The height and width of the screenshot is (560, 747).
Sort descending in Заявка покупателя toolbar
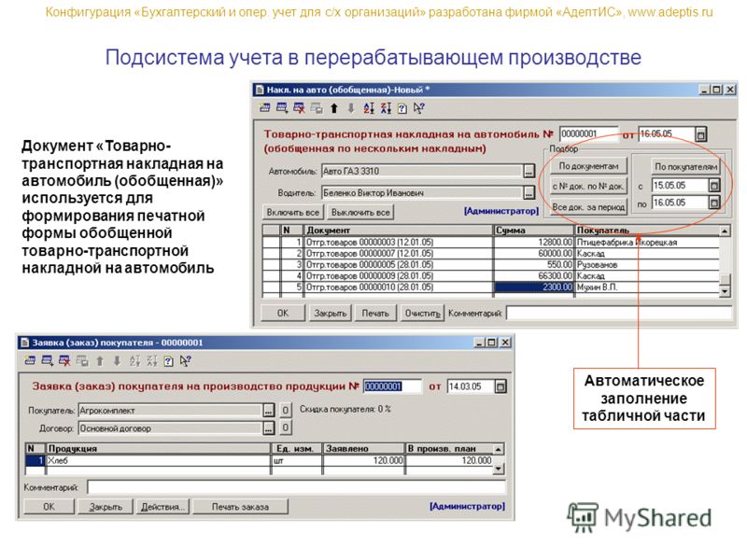[x=151, y=361]
